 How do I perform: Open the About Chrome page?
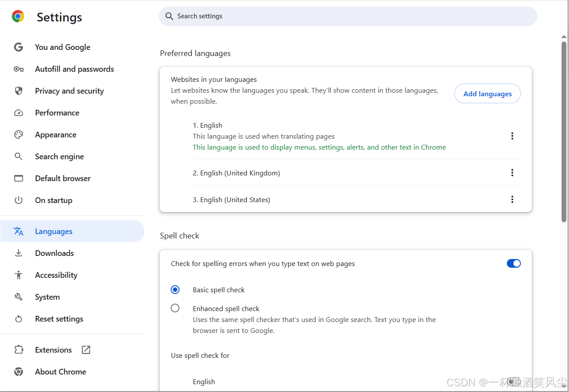tap(60, 372)
